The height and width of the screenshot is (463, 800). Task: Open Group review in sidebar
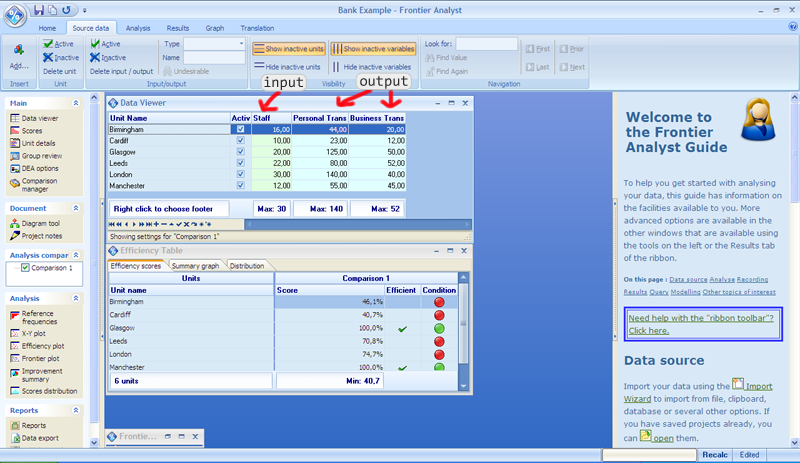pyautogui.click(x=36, y=156)
